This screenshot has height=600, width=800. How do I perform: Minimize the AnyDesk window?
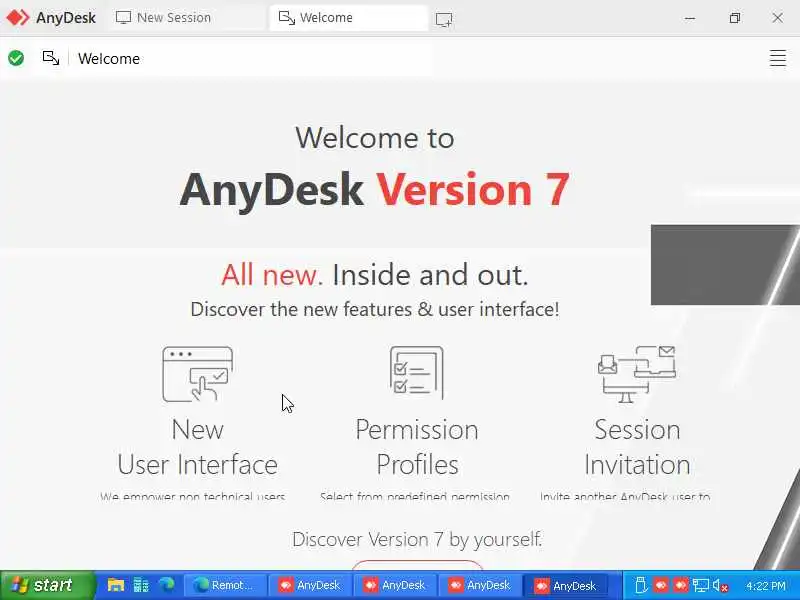point(690,18)
